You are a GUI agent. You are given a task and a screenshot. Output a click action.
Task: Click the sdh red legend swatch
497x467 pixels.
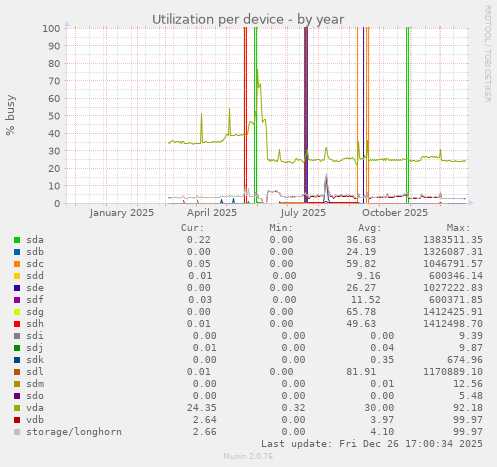tap(17, 324)
